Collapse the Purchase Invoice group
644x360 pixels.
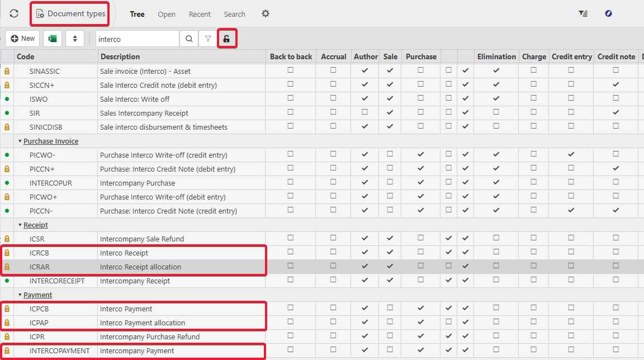coord(20,141)
